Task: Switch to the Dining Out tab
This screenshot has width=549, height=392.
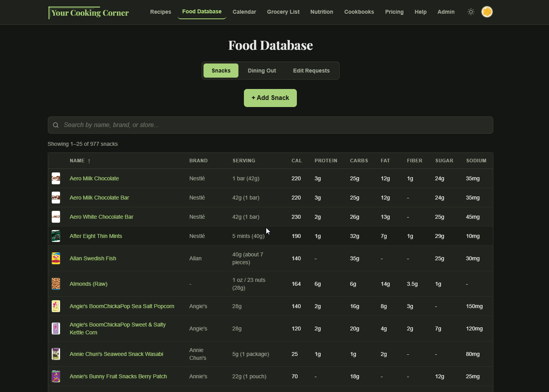Action: pos(262,71)
